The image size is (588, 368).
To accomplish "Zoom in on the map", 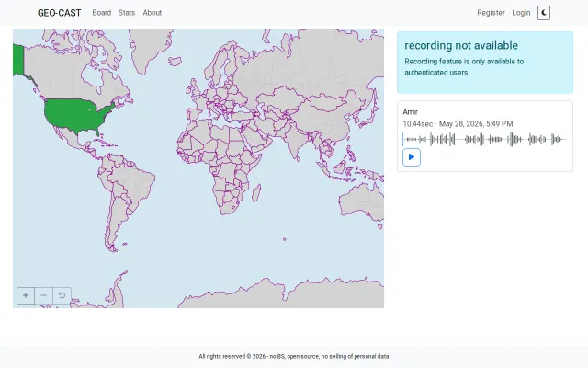I will pyautogui.click(x=26, y=295).
